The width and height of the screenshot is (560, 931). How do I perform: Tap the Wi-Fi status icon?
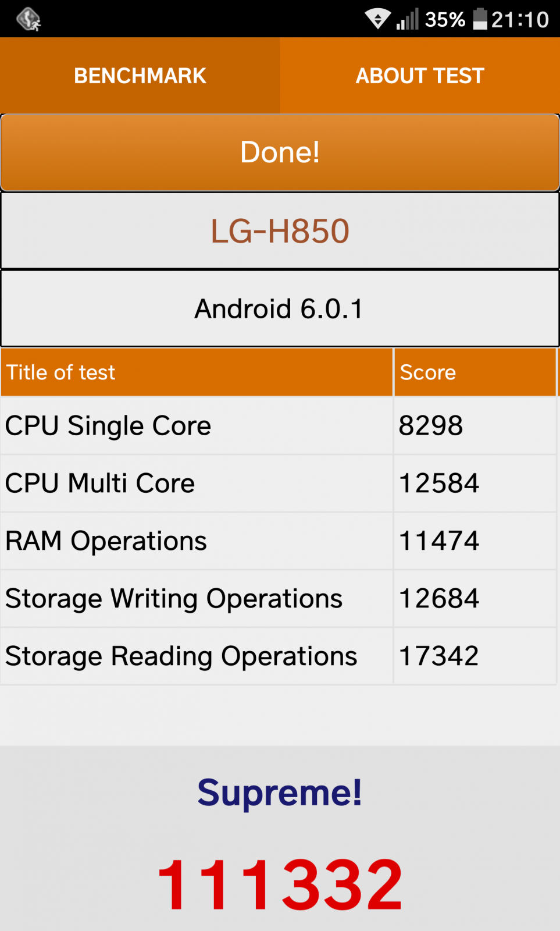377,19
